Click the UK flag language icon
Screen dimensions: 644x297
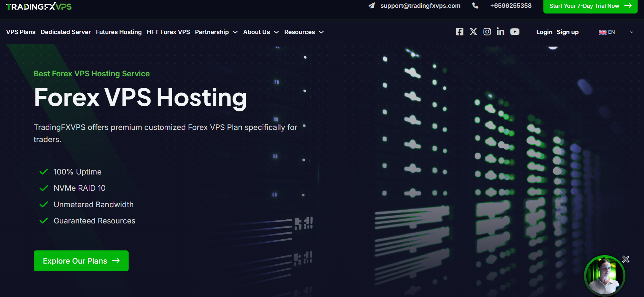coord(602,32)
